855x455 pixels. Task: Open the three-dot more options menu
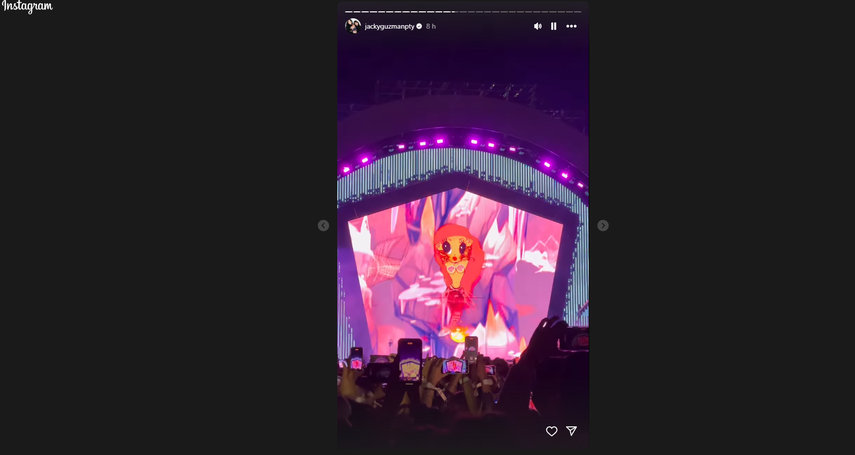tap(571, 26)
